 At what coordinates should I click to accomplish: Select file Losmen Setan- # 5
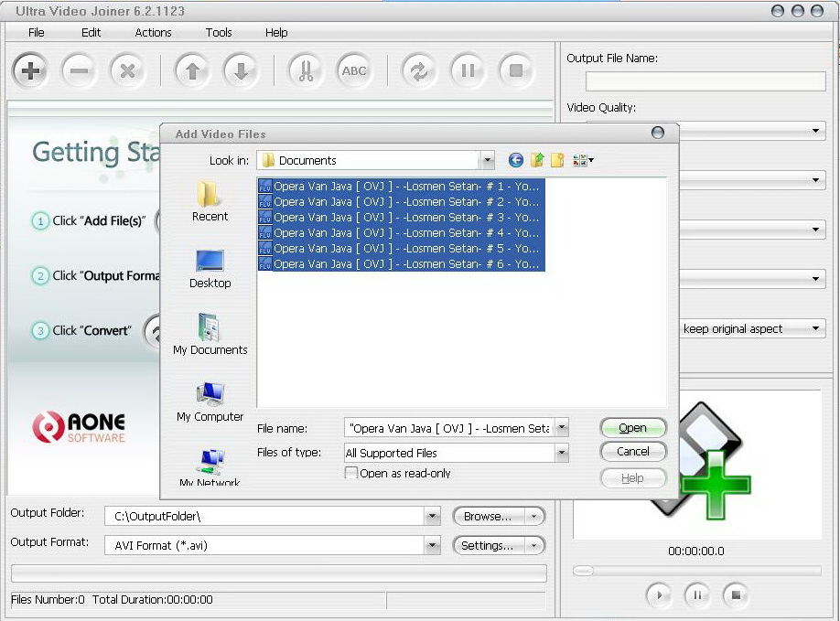pyautogui.click(x=402, y=249)
